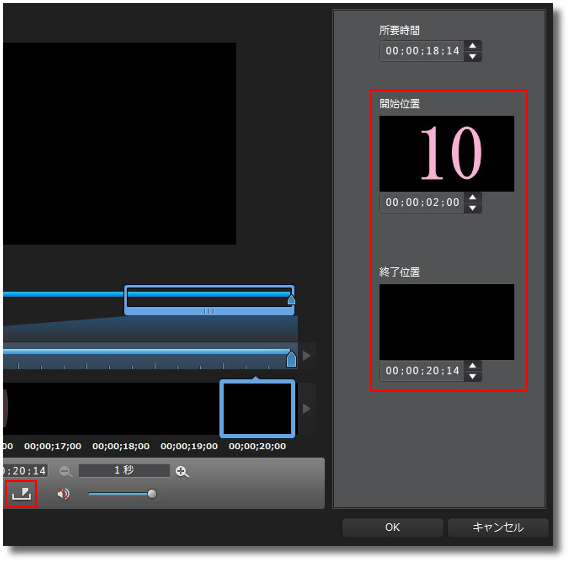
Task: Decrease the 終了位置 end timecode
Action: [x=473, y=376]
